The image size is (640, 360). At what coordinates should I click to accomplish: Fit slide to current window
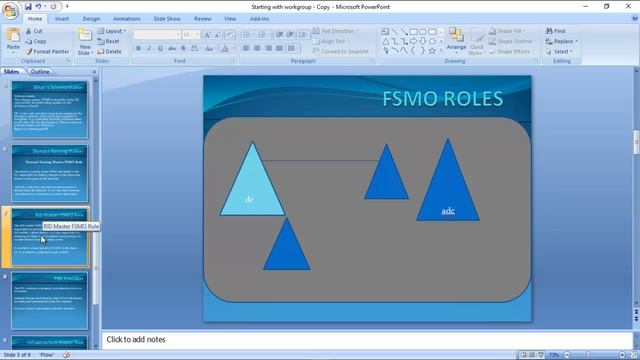(633, 355)
